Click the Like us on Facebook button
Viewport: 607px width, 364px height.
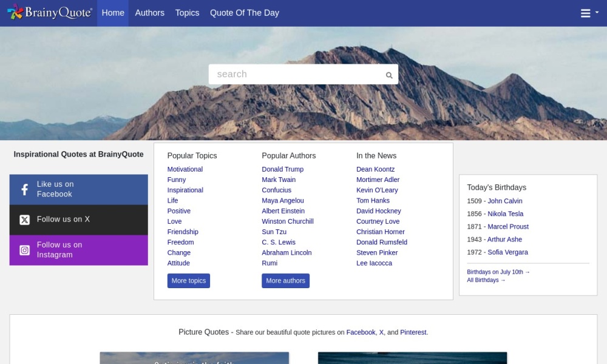coord(78,189)
